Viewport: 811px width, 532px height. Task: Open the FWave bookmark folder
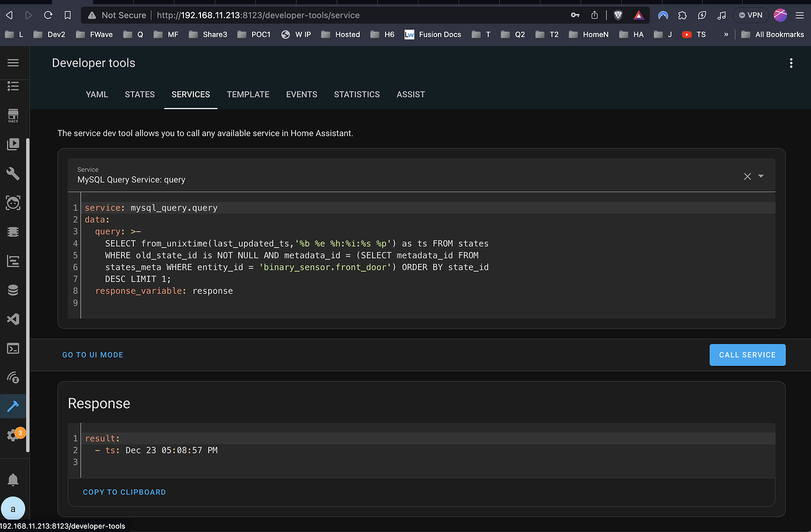click(94, 35)
